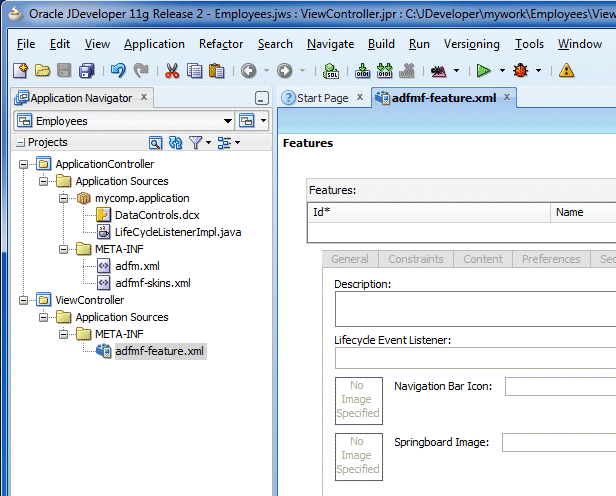This screenshot has width=616, height=496.
Task: Click the Rebuild (double arrow) build icon
Action: point(385,71)
